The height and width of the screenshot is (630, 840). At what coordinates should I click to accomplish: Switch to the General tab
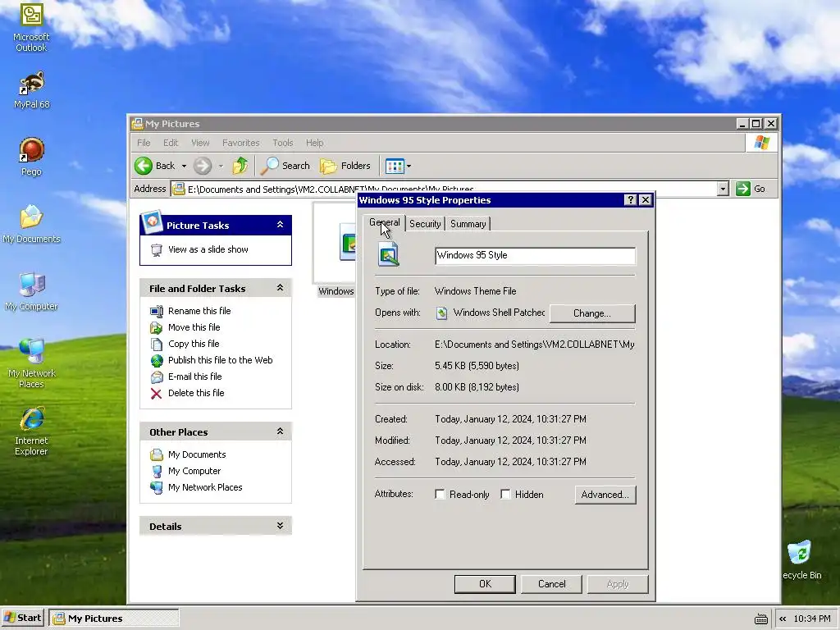[x=385, y=222]
